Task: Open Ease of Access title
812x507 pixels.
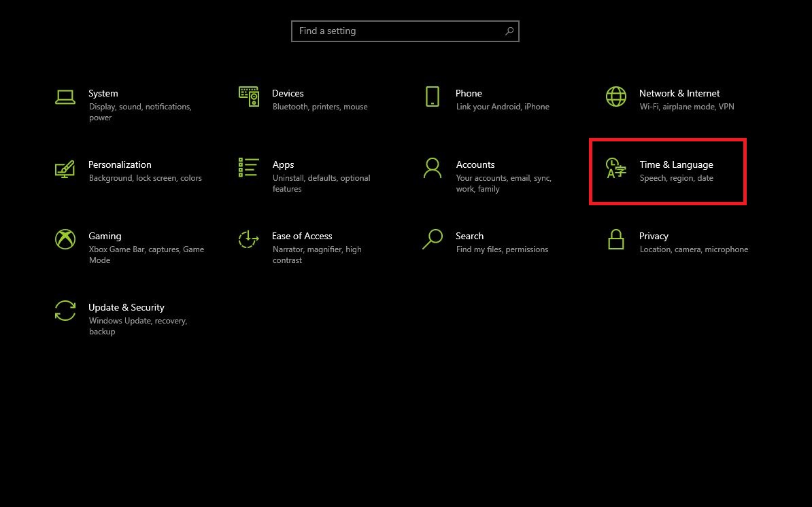Action: tap(302, 236)
